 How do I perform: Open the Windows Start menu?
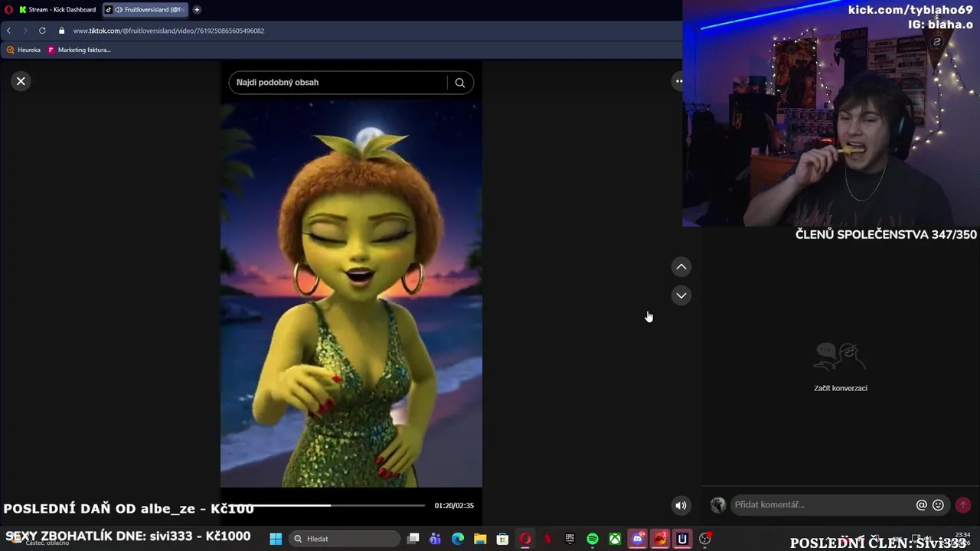pos(276,539)
